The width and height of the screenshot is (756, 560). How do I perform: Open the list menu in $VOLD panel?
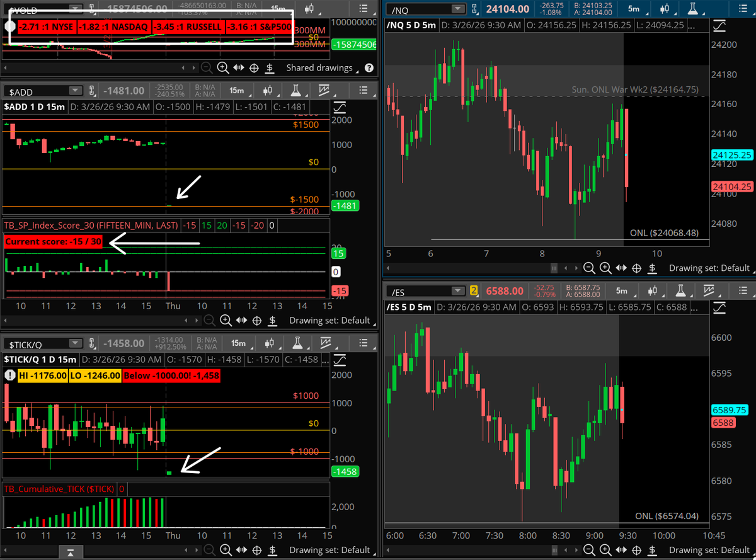coord(364,9)
